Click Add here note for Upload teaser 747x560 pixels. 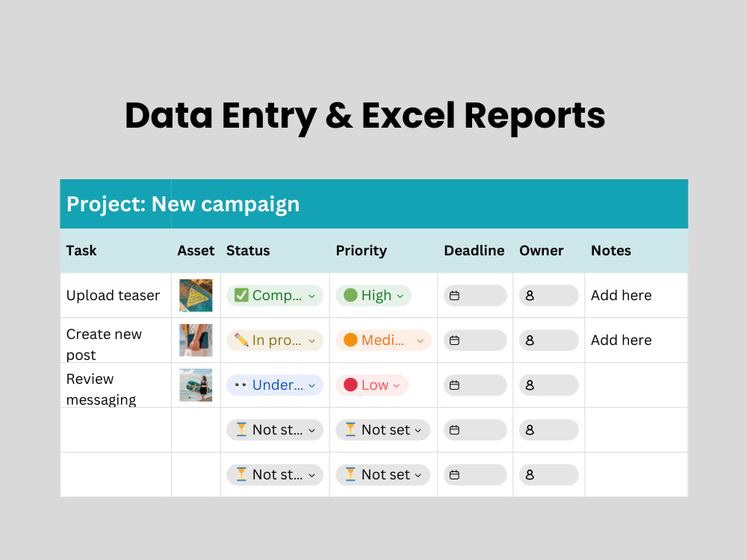[622, 295]
